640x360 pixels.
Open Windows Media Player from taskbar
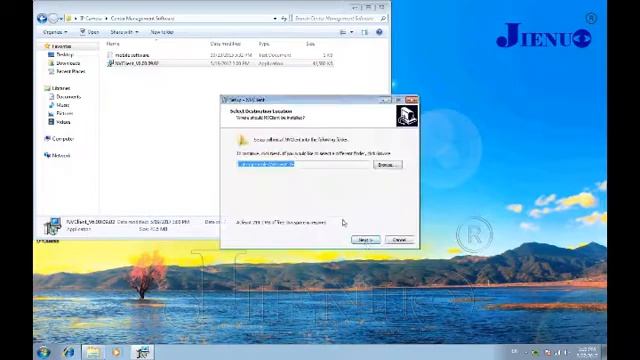coord(116,352)
